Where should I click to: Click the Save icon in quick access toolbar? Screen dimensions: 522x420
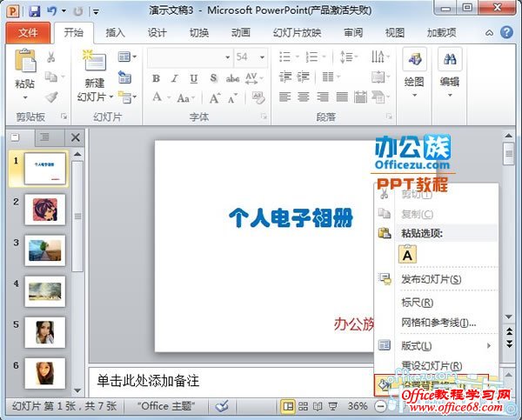pos(35,11)
